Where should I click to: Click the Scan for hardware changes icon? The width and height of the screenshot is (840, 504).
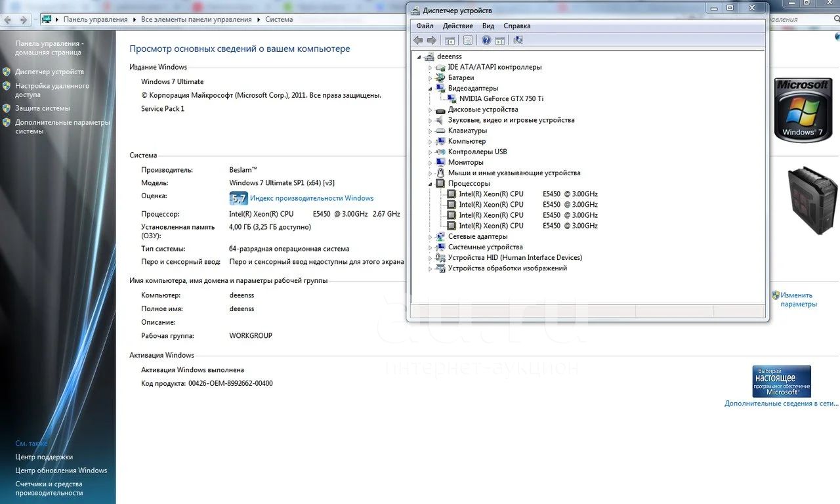pyautogui.click(x=518, y=40)
